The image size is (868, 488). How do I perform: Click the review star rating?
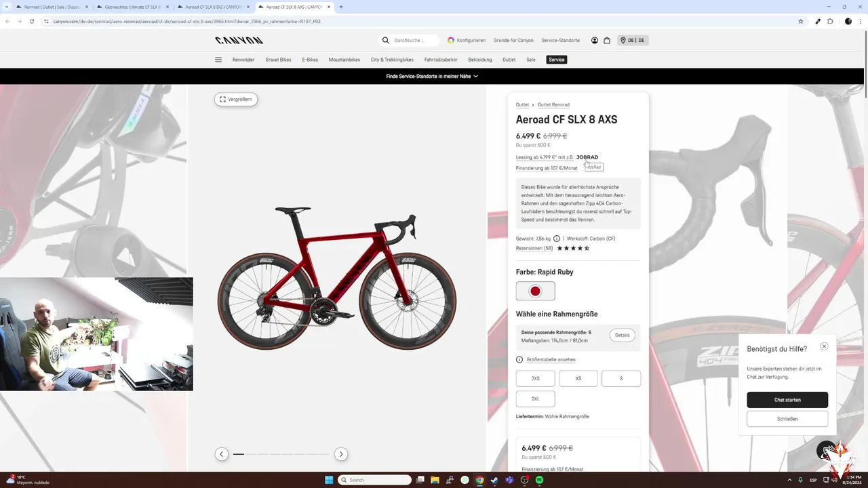point(573,248)
